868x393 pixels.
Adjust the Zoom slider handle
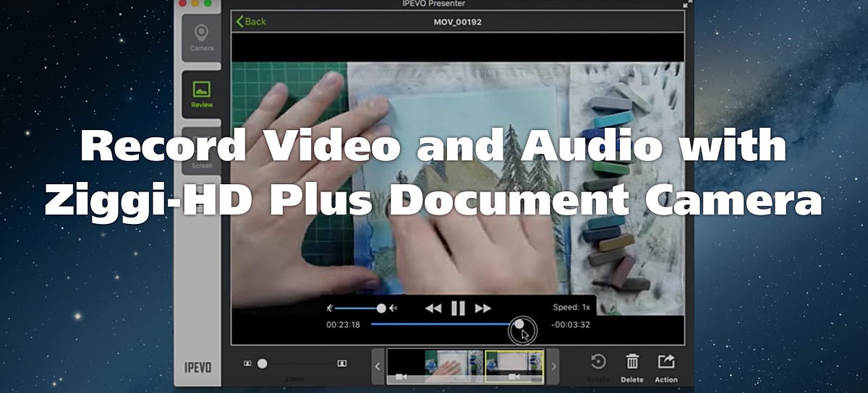(x=263, y=363)
